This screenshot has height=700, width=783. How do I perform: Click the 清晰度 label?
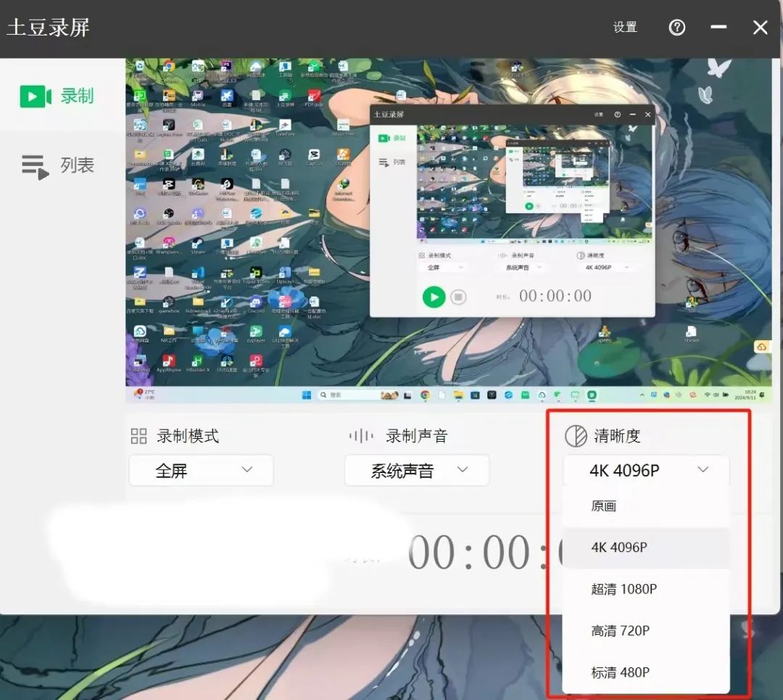(x=617, y=436)
